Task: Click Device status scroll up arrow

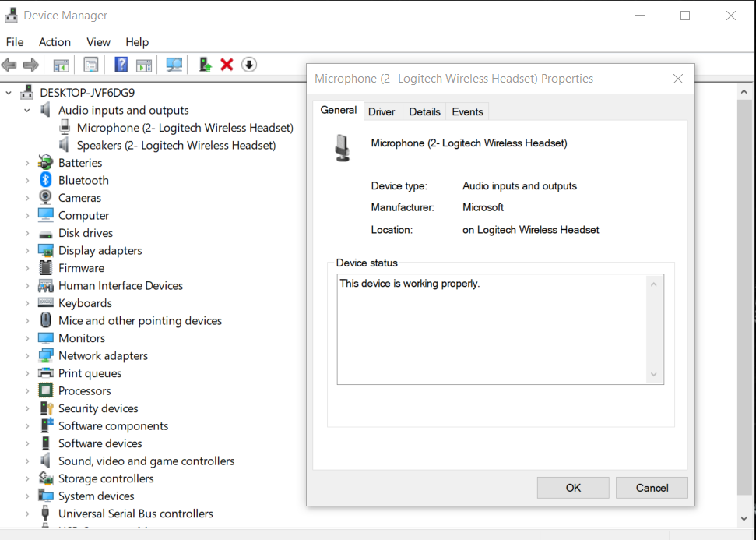Action: pyautogui.click(x=654, y=284)
